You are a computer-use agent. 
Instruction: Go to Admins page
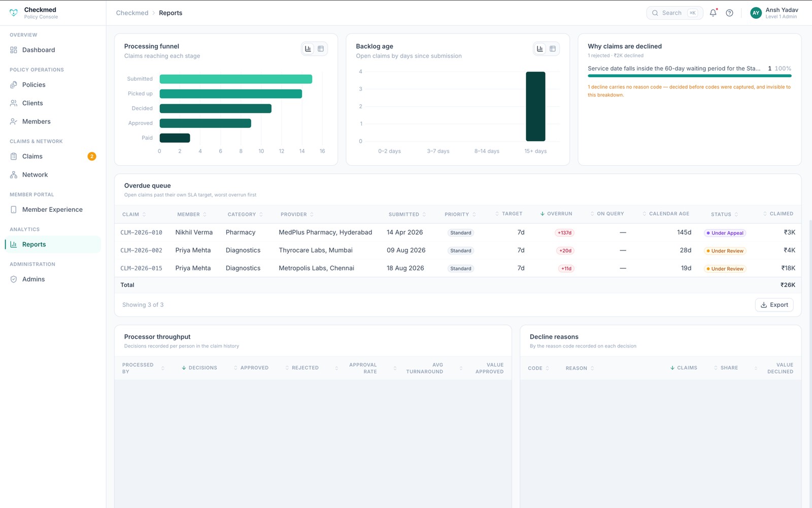[53, 279]
